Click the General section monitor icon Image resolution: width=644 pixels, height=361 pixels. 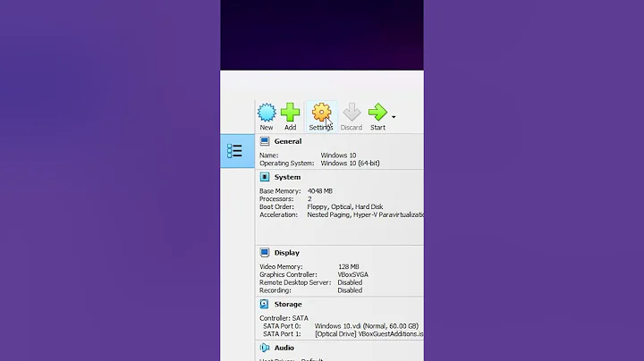[x=265, y=141]
